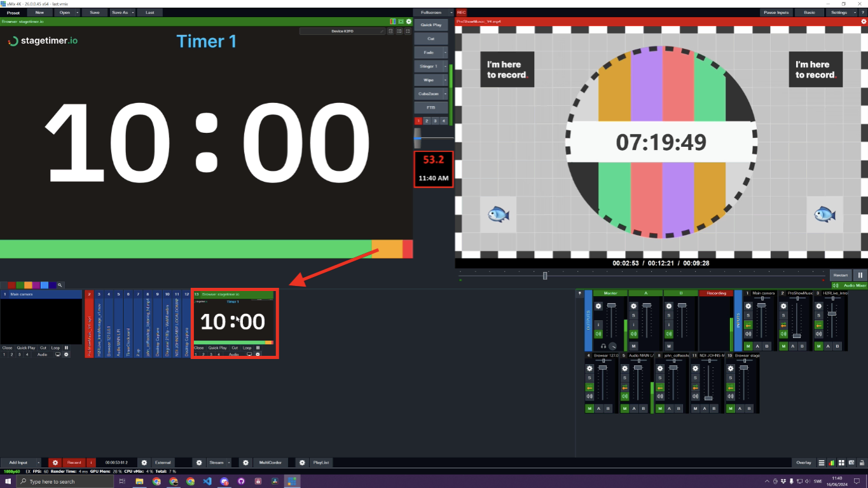Open the Stream settings gear icon
The height and width of the screenshot is (488, 868).
198,462
